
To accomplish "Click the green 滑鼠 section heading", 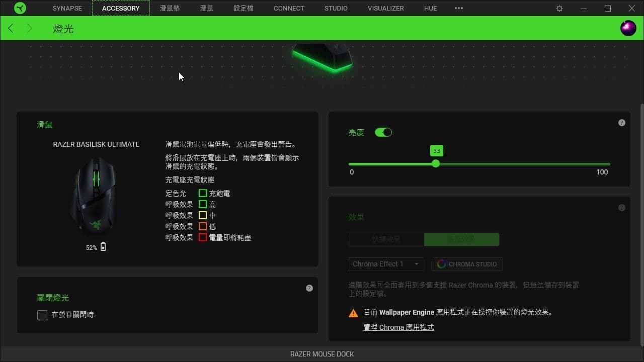I will pyautogui.click(x=45, y=125).
